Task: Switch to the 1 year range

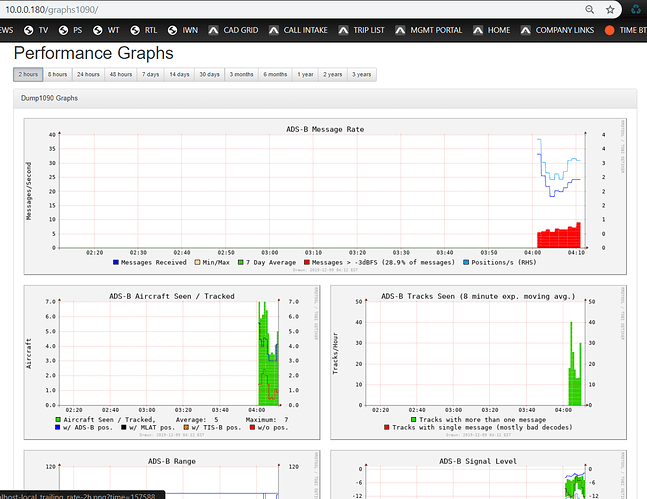Action: [x=305, y=74]
